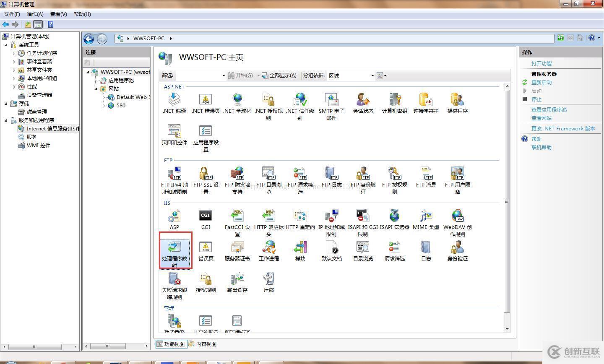Open the 默认文档 feature
This screenshot has width=604, height=364.
coord(331,251)
